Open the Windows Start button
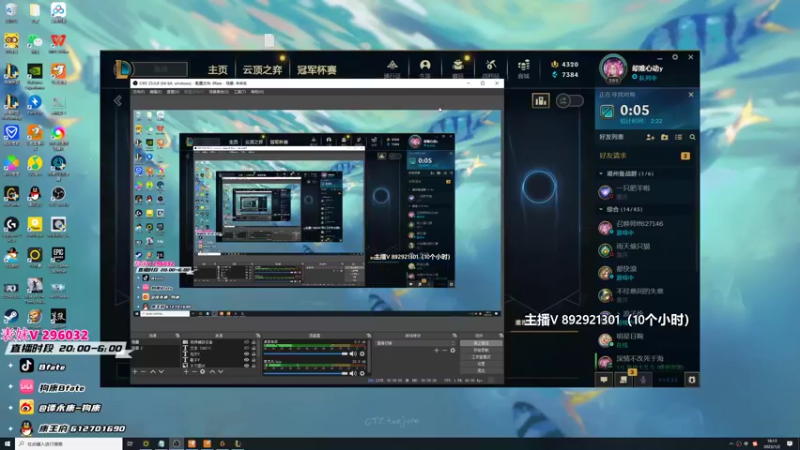 7,444
